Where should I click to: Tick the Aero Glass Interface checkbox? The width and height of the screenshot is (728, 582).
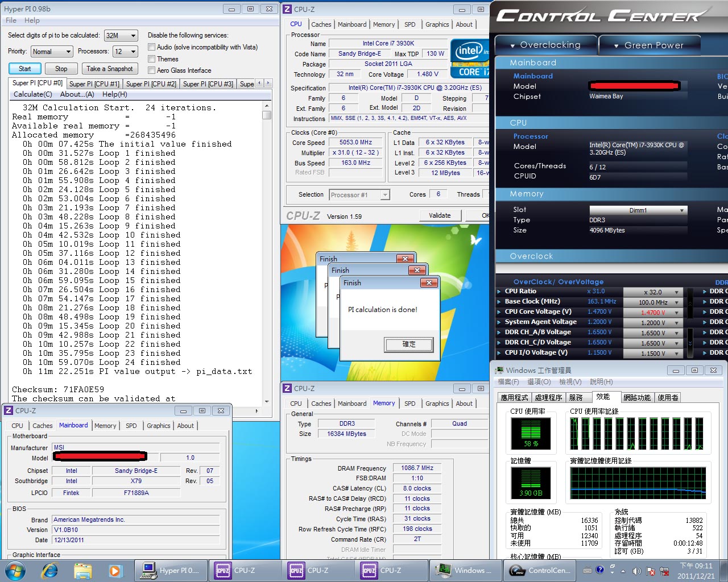coord(152,70)
